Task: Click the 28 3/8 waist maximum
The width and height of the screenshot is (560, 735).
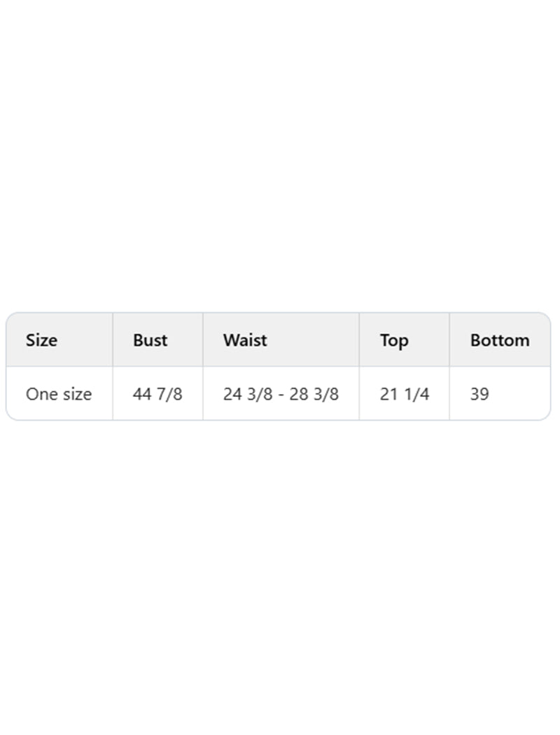Action: click(314, 394)
